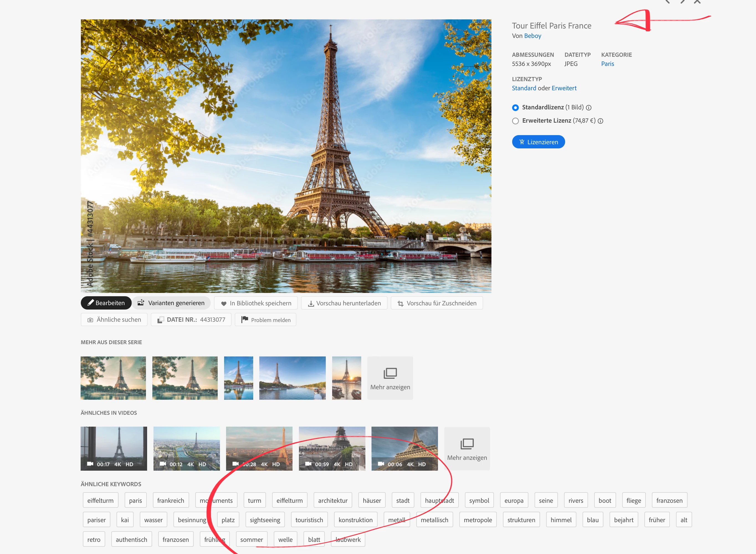The image size is (756, 554).
Task: Expand more series images via Mehr anzeigen
Action: click(390, 378)
